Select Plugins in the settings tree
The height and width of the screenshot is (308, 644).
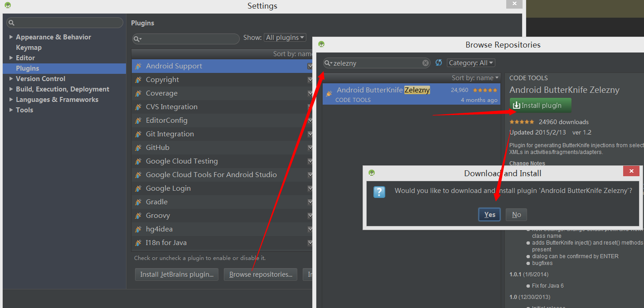tap(64, 68)
